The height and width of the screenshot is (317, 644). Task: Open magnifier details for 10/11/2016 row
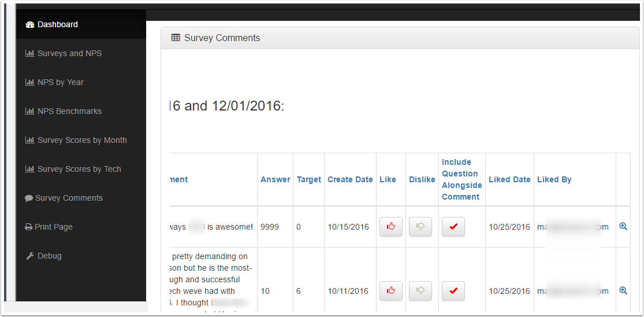point(623,291)
